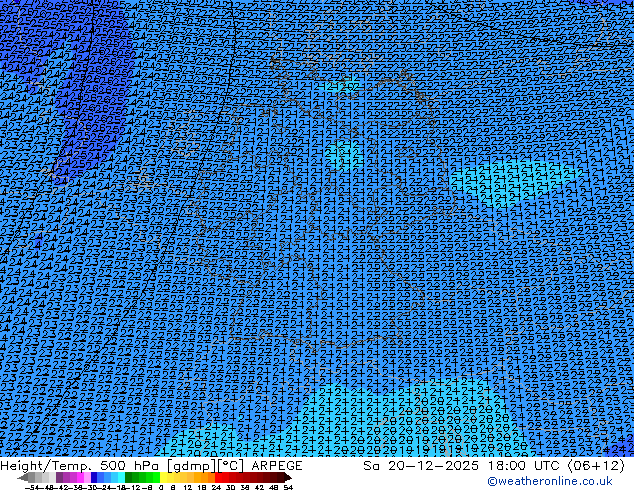The height and width of the screenshot is (490, 634).
Task: Pick the dark green -18°C legend color
Action: [x=129, y=477]
